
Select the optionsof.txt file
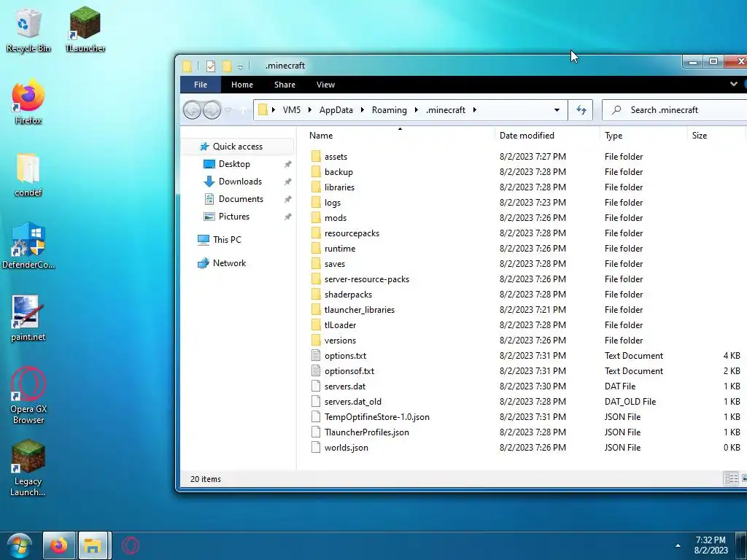pos(349,371)
